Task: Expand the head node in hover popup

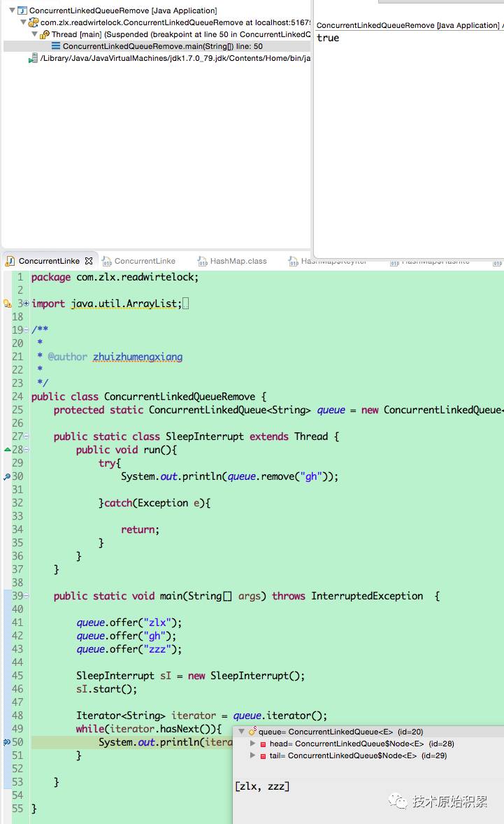Action: pyautogui.click(x=252, y=744)
